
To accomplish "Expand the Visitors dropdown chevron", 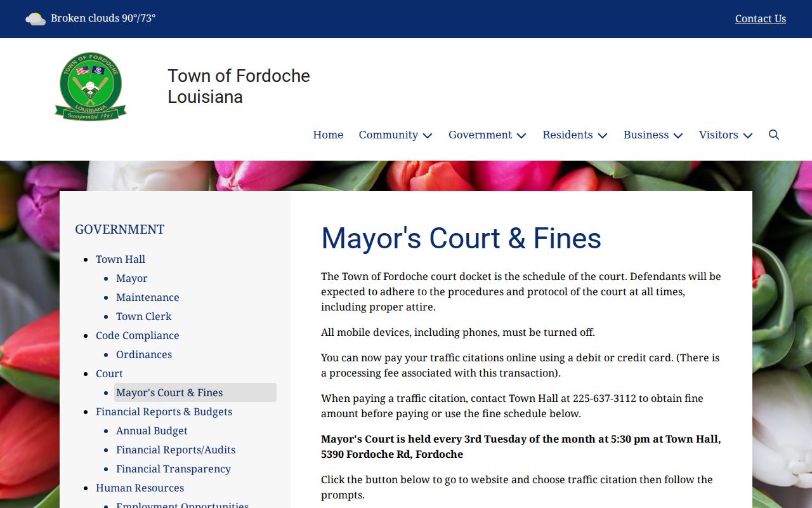I will tap(748, 135).
